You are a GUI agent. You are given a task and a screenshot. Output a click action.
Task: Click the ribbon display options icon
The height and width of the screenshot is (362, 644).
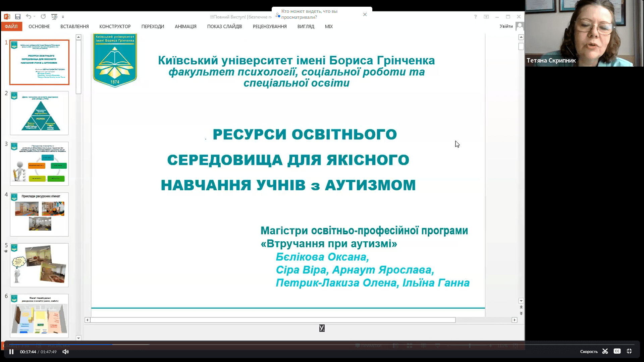pyautogui.click(x=486, y=16)
